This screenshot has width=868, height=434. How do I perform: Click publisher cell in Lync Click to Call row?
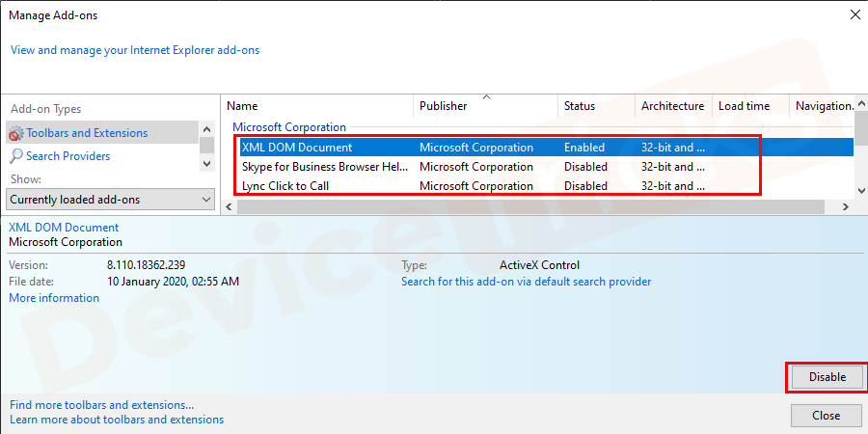click(476, 186)
